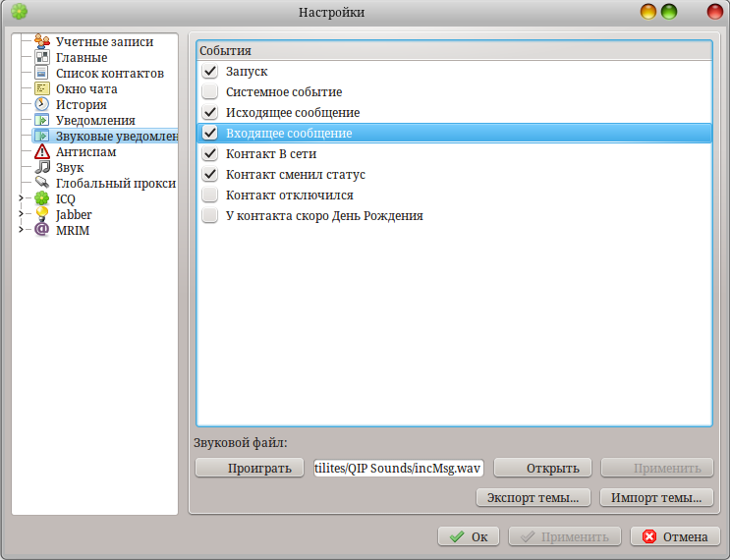This screenshot has width=730, height=560.
Task: Go to История settings page
Action: point(82,105)
